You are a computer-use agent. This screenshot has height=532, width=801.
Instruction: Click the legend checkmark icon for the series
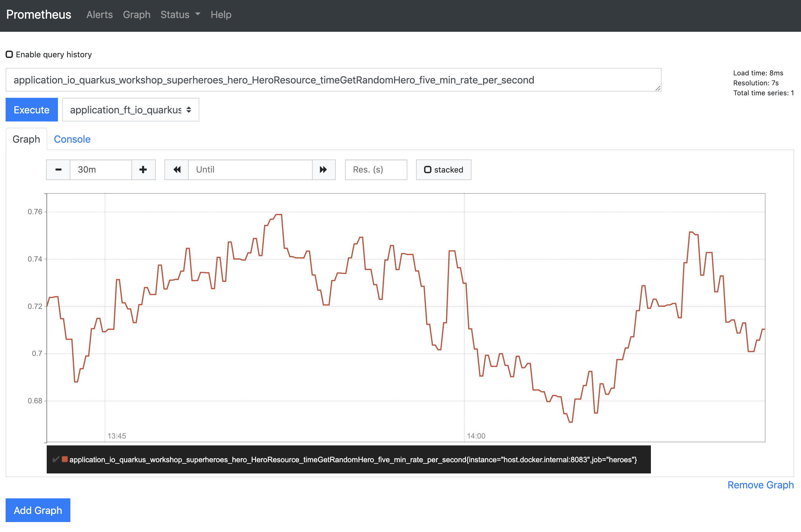(x=56, y=459)
